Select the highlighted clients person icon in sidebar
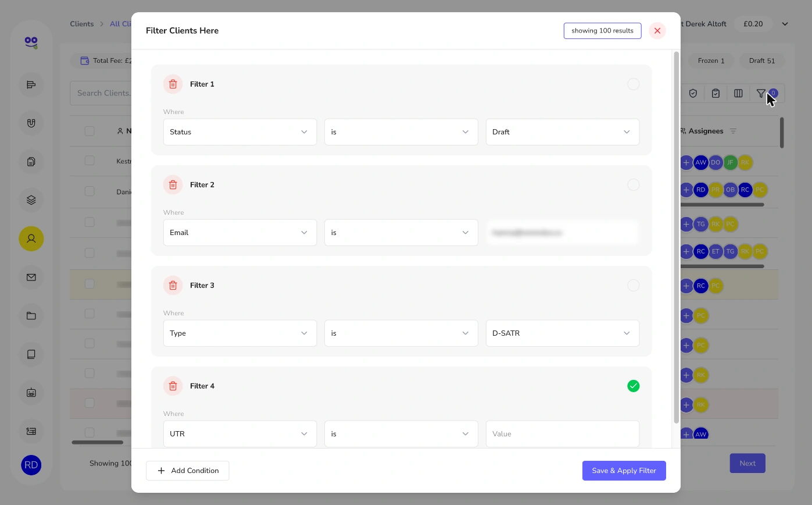Image resolution: width=812 pixels, height=505 pixels. 31,239
